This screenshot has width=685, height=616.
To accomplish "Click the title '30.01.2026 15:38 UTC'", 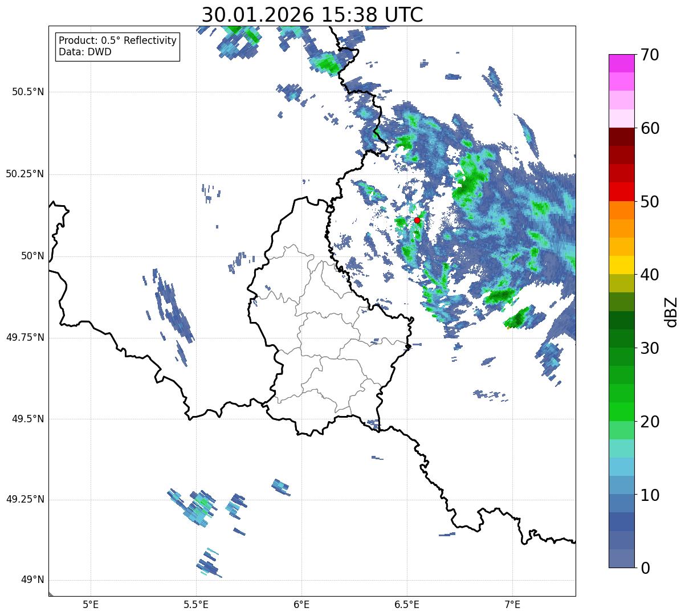I will pos(312,15).
